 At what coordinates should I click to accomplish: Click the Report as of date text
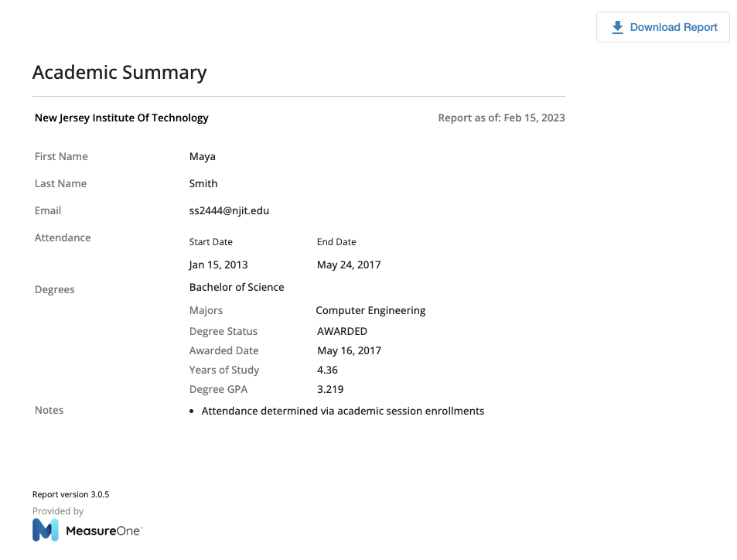point(502,118)
